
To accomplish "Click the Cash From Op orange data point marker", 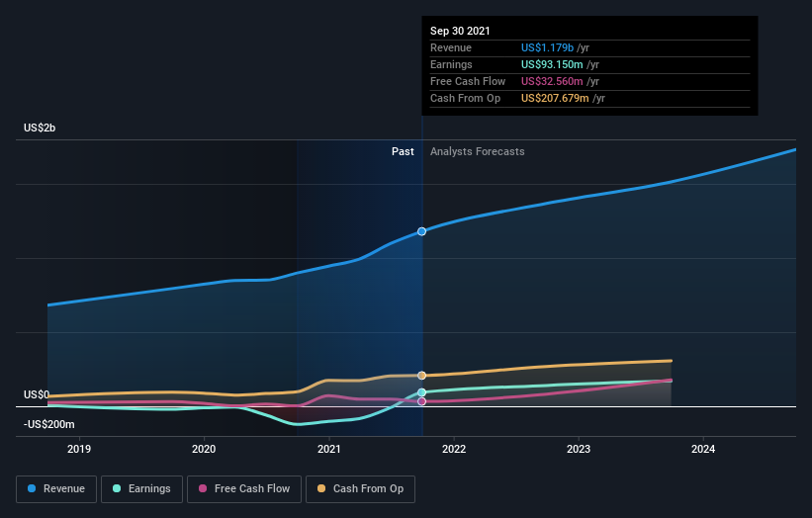I will coord(422,376).
